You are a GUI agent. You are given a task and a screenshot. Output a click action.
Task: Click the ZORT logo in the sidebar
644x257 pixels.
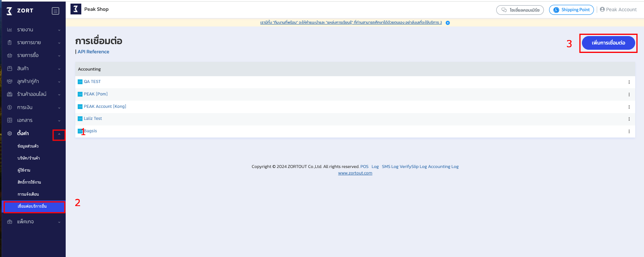pos(20,11)
